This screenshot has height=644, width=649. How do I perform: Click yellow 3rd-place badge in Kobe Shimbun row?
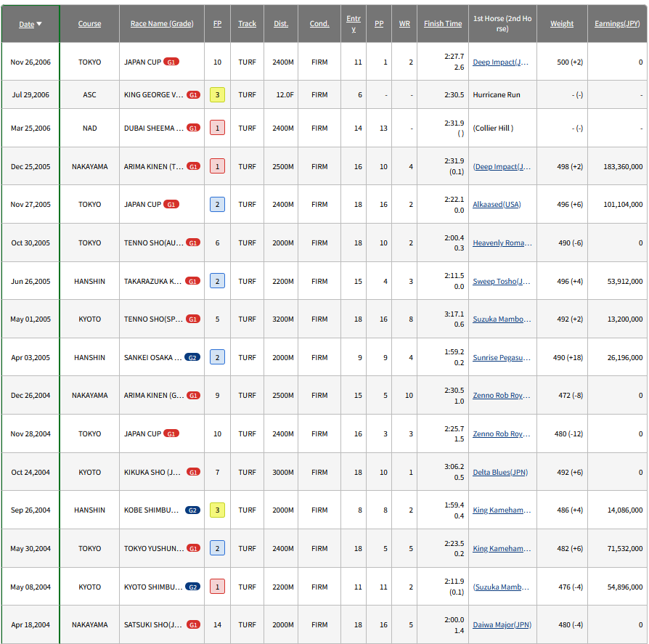coord(217,510)
